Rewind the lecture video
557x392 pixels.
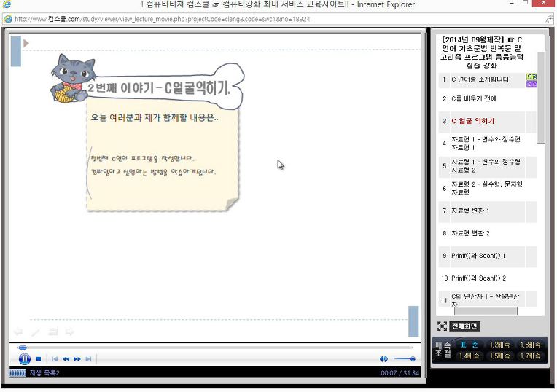pyautogui.click(x=66, y=359)
